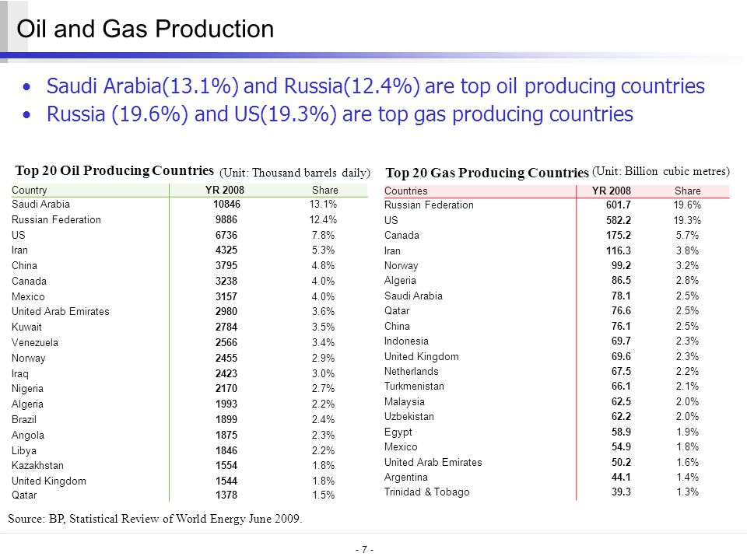Viewport: 747px width, 560px height.
Task: Click the 'Countries' header in gas table
Action: 406,191
